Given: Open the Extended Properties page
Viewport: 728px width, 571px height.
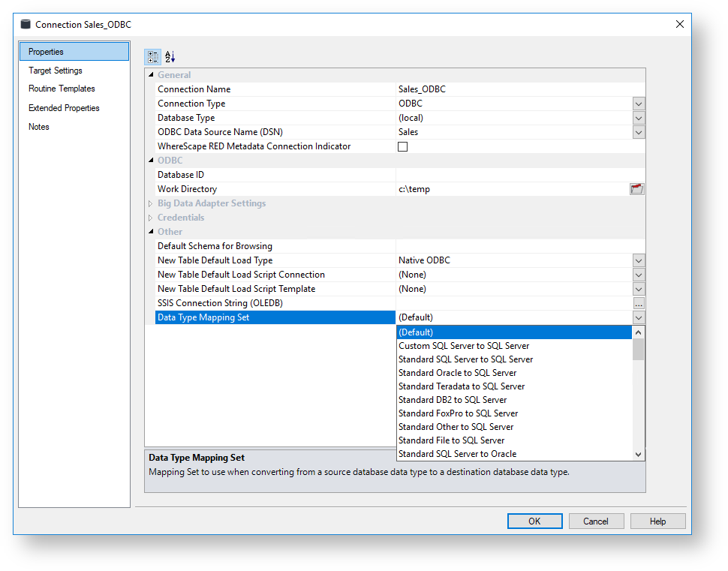Looking at the screenshot, I should click(x=64, y=108).
